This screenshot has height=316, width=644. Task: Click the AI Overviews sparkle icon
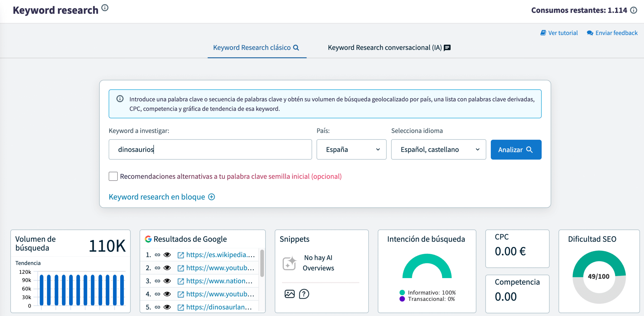(289, 263)
